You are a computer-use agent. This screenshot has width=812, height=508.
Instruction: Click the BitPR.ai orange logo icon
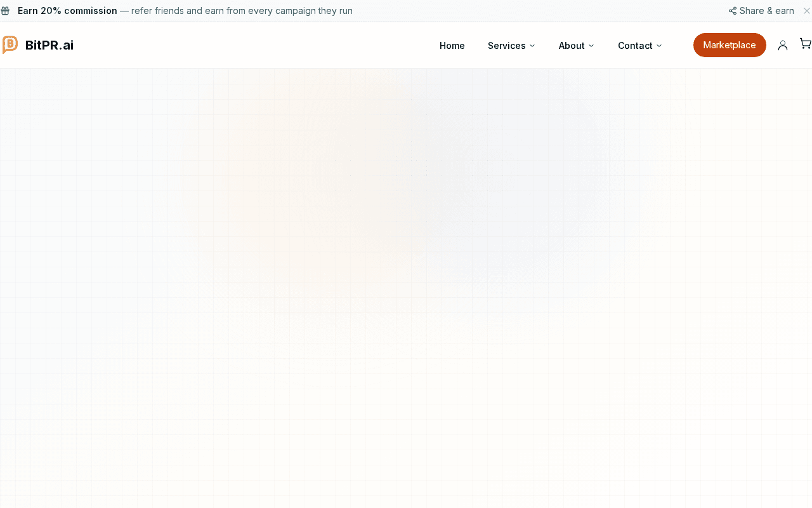[10, 45]
